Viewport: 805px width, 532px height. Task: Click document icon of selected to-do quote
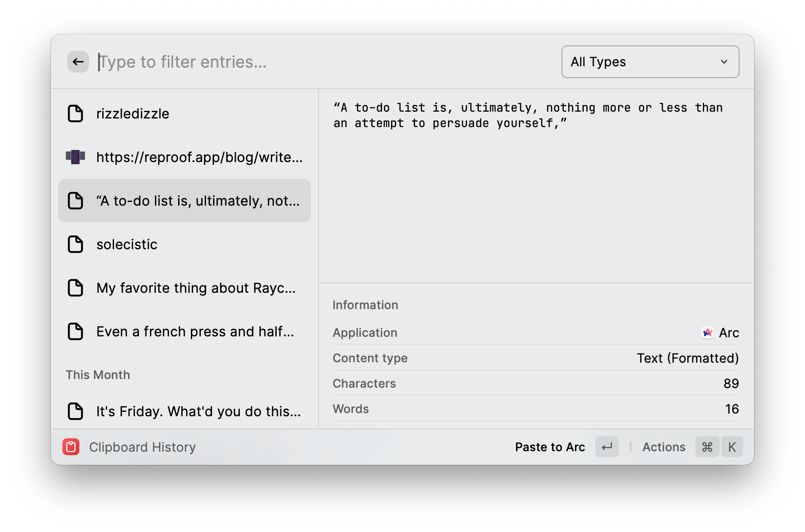pos(75,201)
